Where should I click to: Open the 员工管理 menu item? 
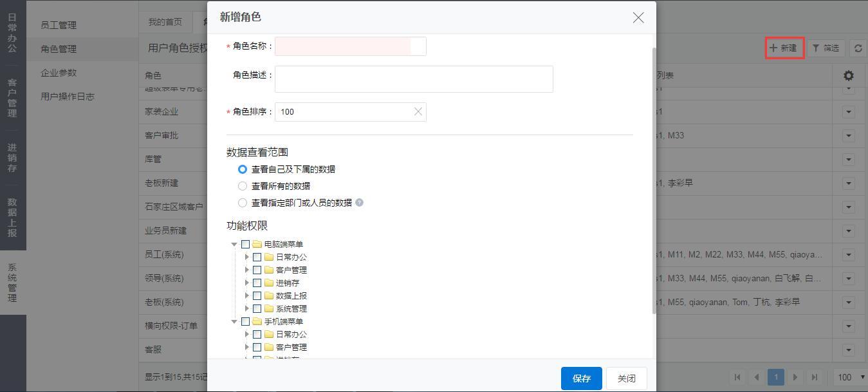click(59, 25)
